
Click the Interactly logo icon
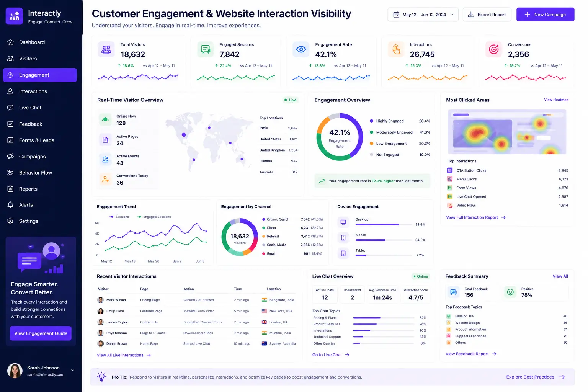[x=14, y=16]
